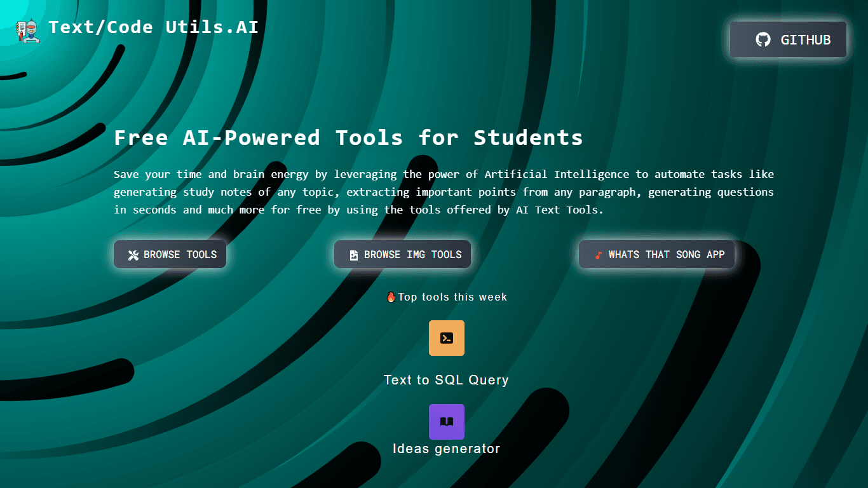Open BROWSE TOOLS button
868x488 pixels.
point(170,254)
